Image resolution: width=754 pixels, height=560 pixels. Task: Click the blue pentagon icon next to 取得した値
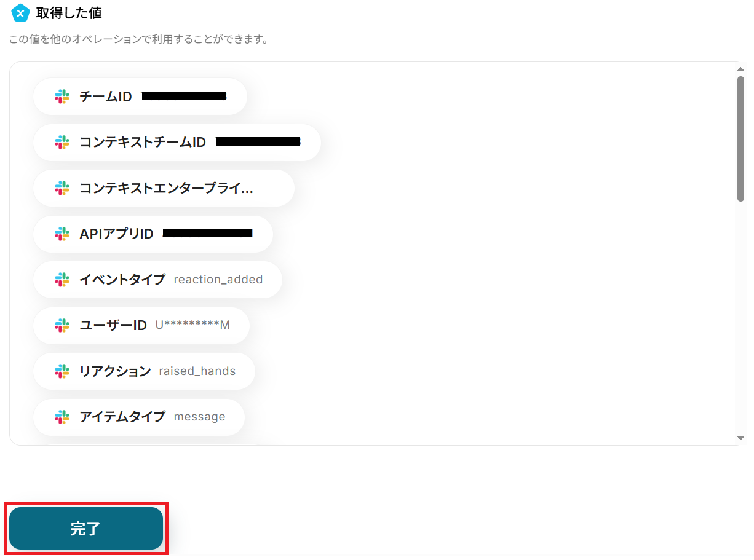(x=21, y=12)
